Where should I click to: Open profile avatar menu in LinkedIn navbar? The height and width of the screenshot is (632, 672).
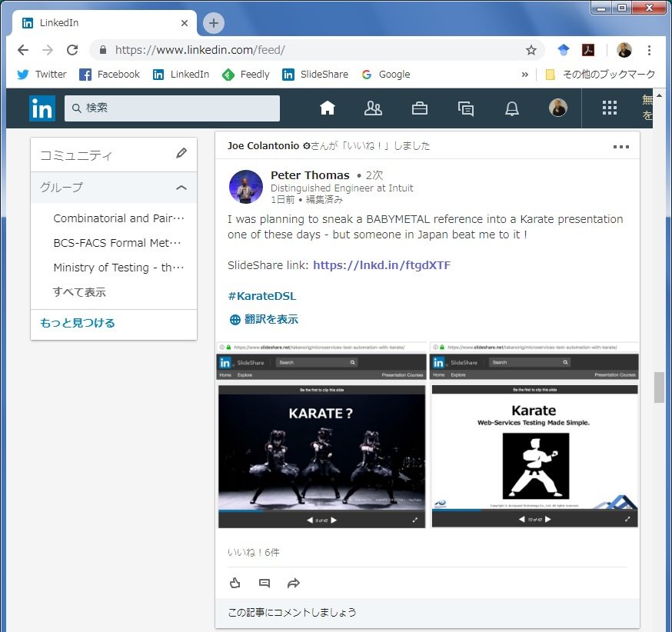point(557,108)
